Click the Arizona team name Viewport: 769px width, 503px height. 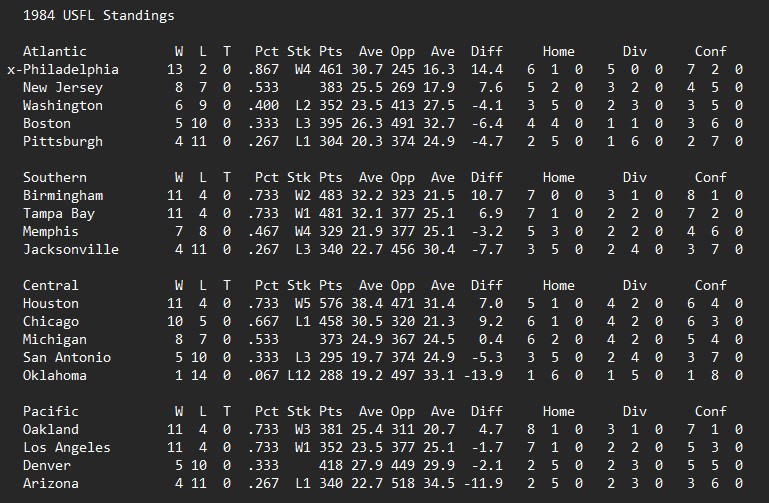tap(50, 483)
